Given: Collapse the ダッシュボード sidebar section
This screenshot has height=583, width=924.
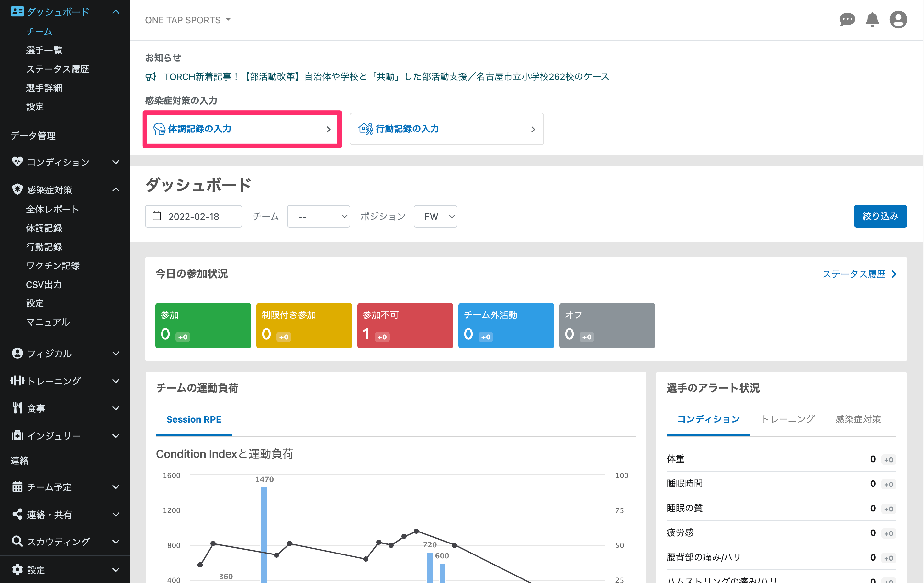Looking at the screenshot, I should click(116, 12).
